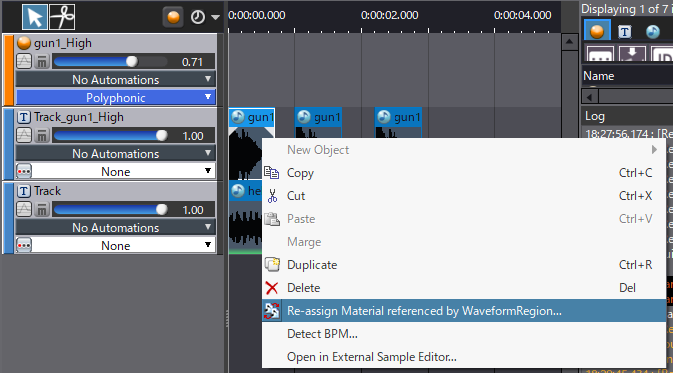Adjust the Track_gun1_High volume slider
Image resolution: width=673 pixels, height=373 pixels.
(110, 136)
